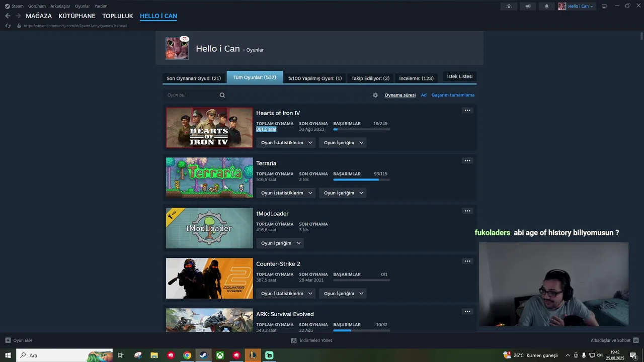Open İndirmeleri Yönet downloads manager

(311, 340)
